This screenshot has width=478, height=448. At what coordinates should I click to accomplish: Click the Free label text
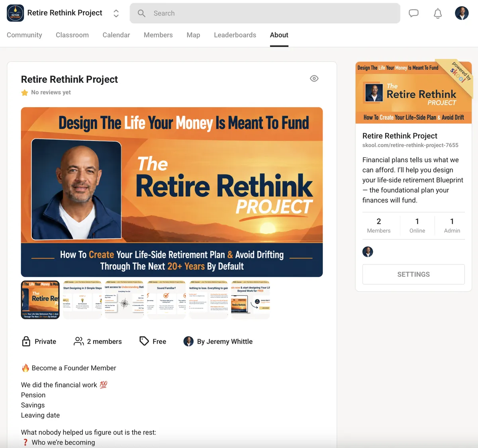tap(159, 341)
